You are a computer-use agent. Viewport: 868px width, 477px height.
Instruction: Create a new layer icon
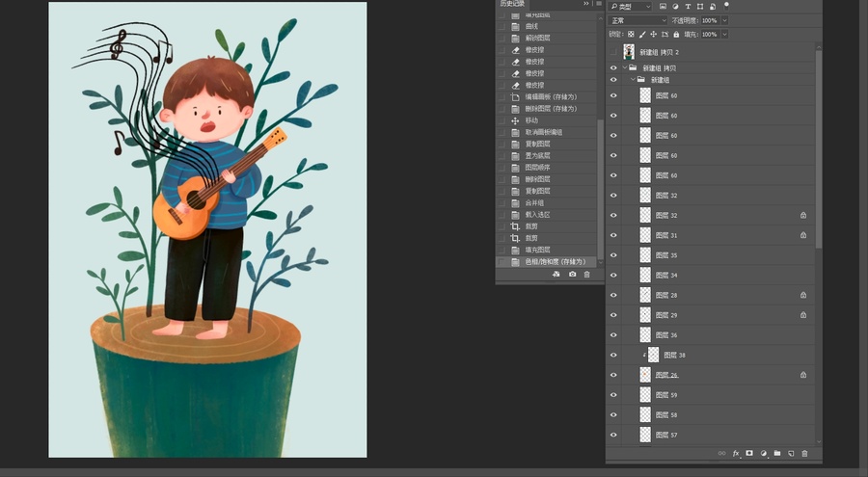pyautogui.click(x=791, y=453)
